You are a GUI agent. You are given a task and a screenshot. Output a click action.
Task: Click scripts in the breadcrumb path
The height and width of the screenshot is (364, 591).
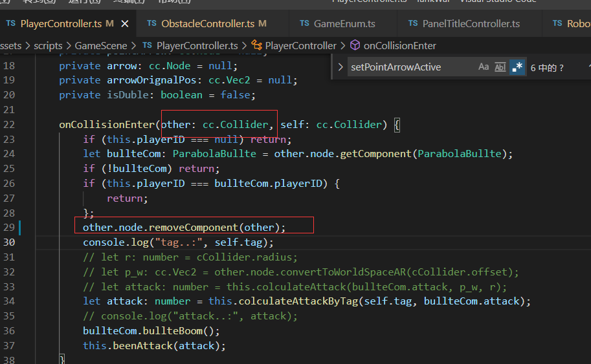click(x=49, y=46)
